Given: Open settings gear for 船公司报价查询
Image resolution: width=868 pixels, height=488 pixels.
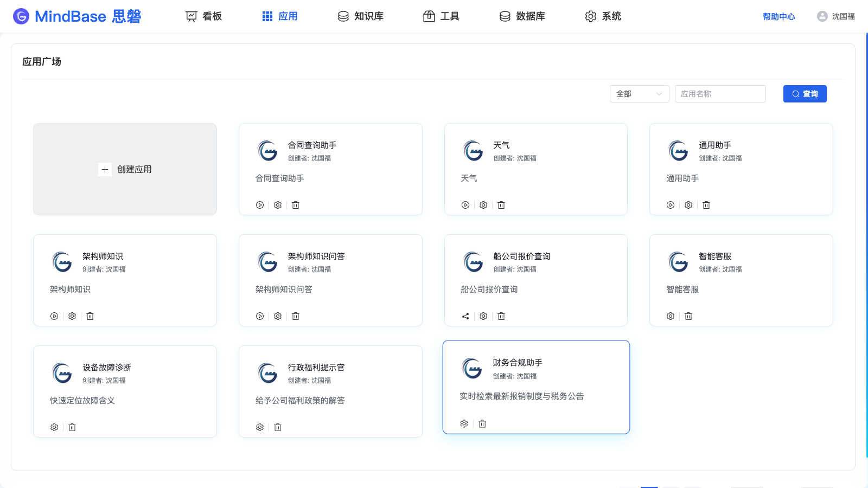Looking at the screenshot, I should click(x=483, y=316).
